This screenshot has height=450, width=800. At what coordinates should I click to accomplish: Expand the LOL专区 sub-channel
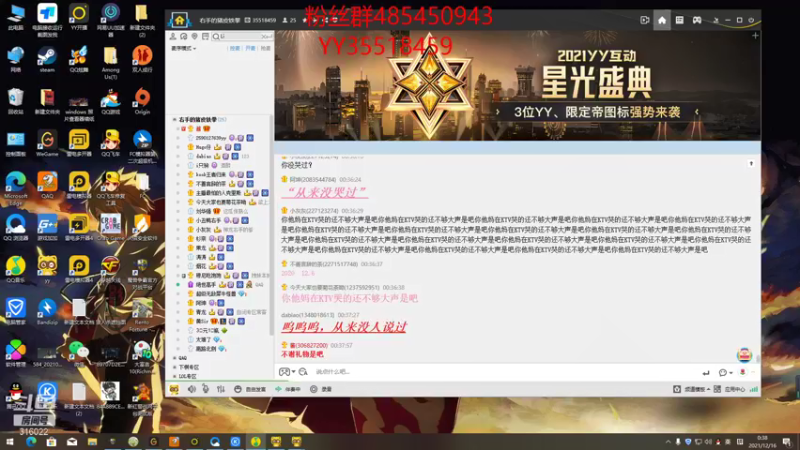point(175,377)
